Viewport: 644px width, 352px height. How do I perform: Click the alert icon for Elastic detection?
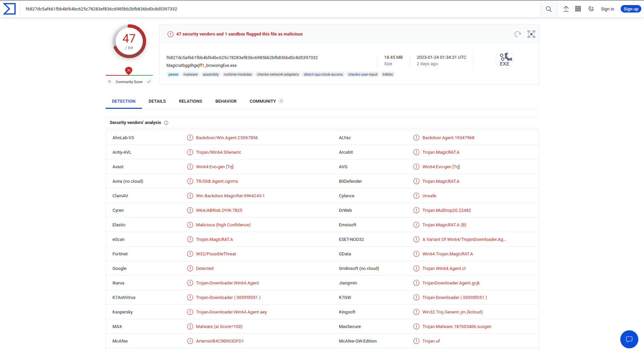point(190,225)
